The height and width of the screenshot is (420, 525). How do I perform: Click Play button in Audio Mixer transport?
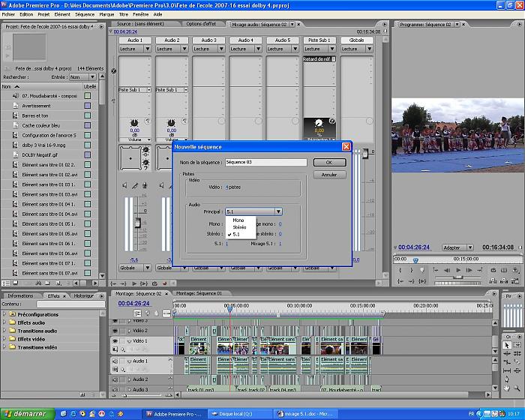pyautogui.click(x=134, y=283)
